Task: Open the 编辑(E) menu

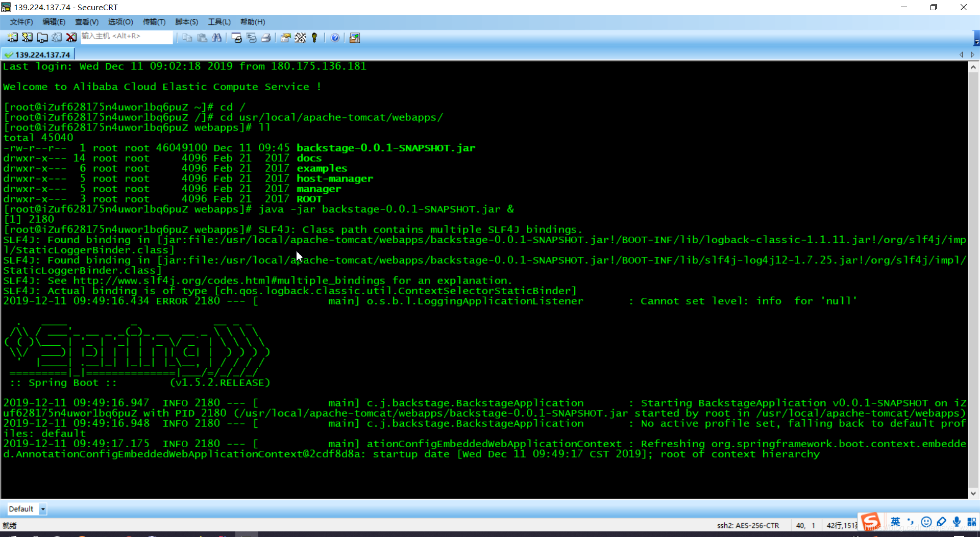Action: [x=54, y=22]
